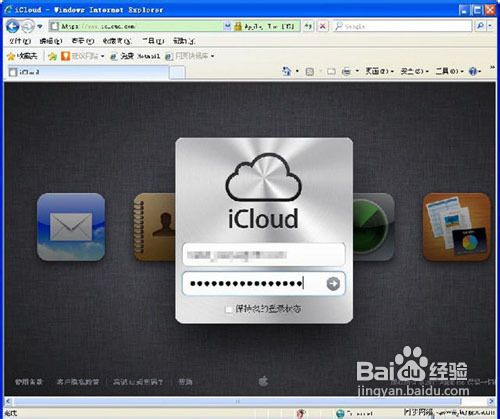Viewport: 500px width, 419px height.
Task: Open the 文件 (File) menu
Action: [x=20, y=41]
